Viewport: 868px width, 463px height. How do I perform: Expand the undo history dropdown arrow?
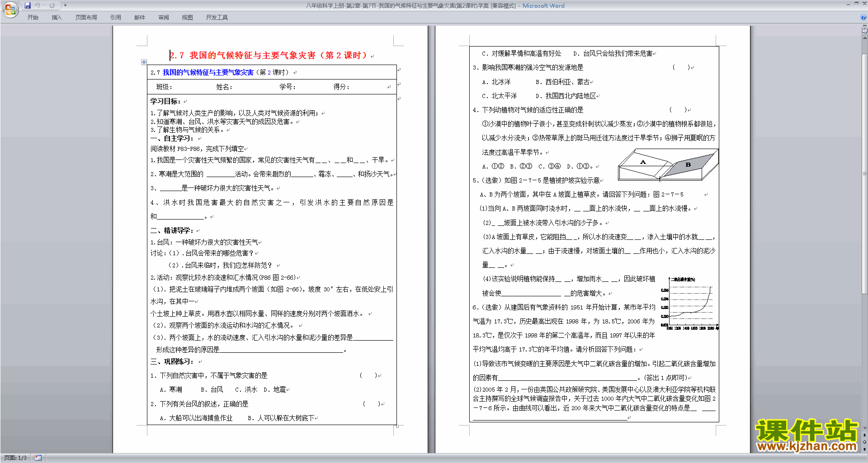44,5
